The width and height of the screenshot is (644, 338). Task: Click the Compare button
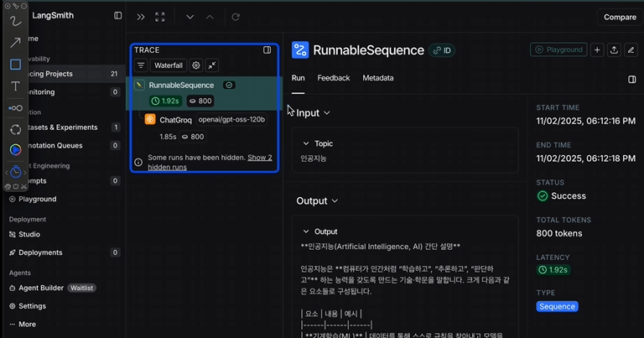tap(620, 18)
